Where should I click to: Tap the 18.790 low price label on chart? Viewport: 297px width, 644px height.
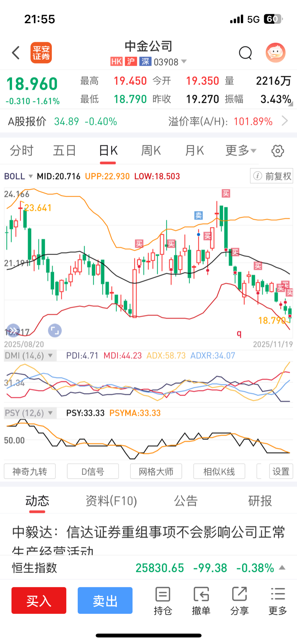[271, 320]
